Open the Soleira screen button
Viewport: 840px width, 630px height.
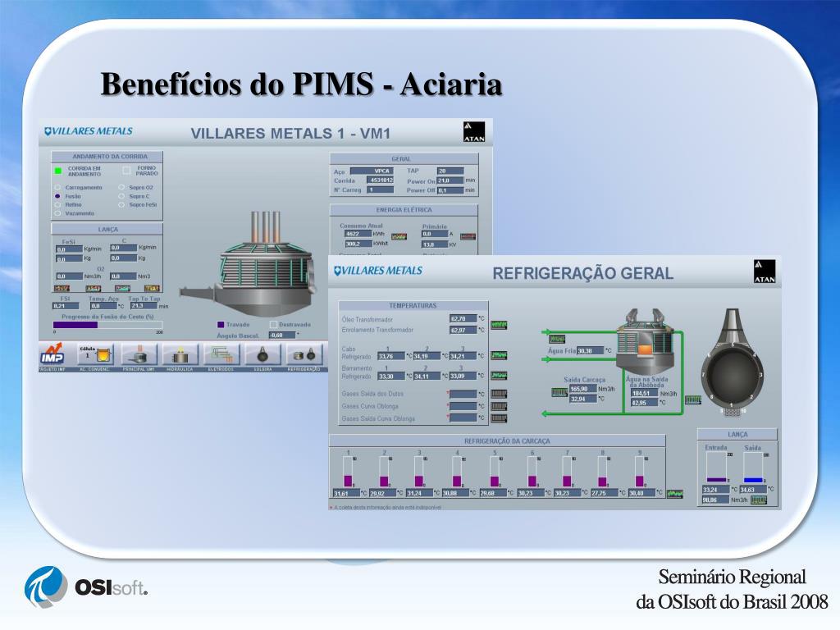263,354
